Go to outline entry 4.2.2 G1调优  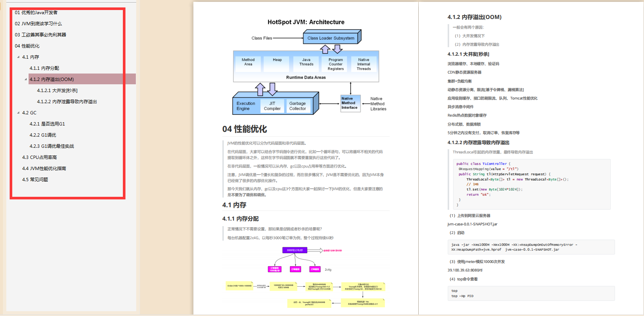pos(43,135)
